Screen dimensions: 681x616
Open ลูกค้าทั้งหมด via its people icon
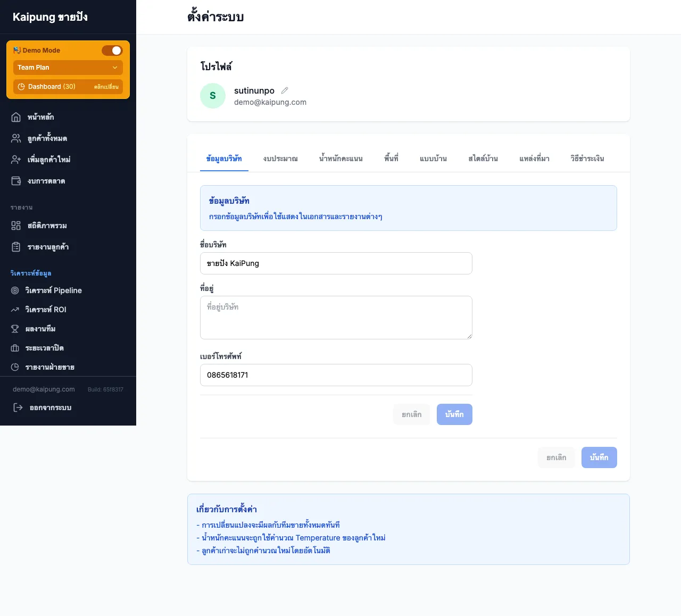[16, 138]
